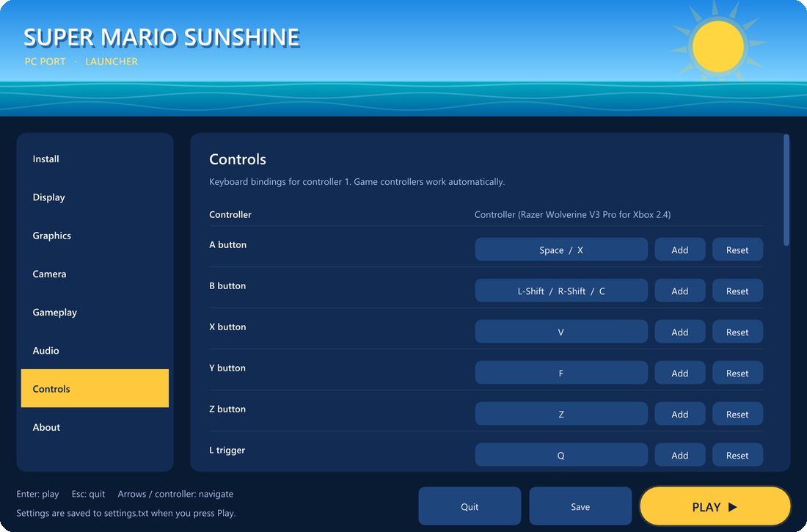This screenshot has height=532, width=807.
Task: Click the Controls panel scrollbar thumb
Action: (786, 190)
